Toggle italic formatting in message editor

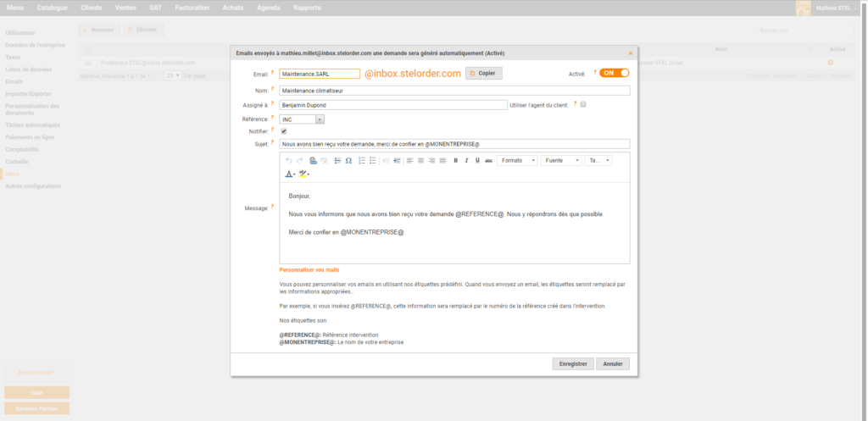(466, 160)
